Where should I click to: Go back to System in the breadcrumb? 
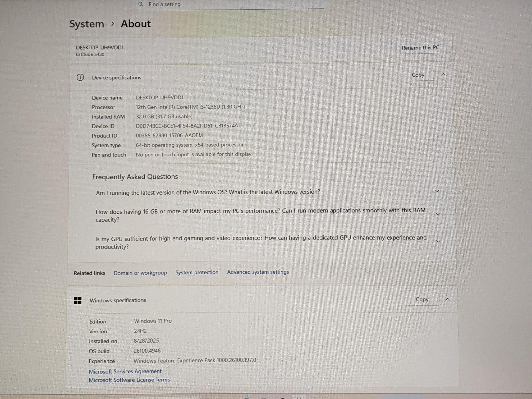(x=87, y=24)
